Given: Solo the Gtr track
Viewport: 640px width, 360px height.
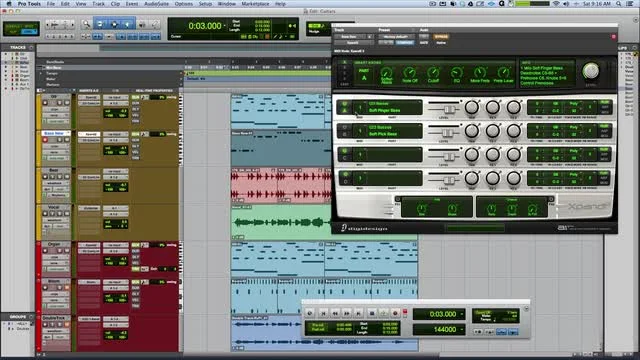Looking at the screenshot, I should click(60, 103).
